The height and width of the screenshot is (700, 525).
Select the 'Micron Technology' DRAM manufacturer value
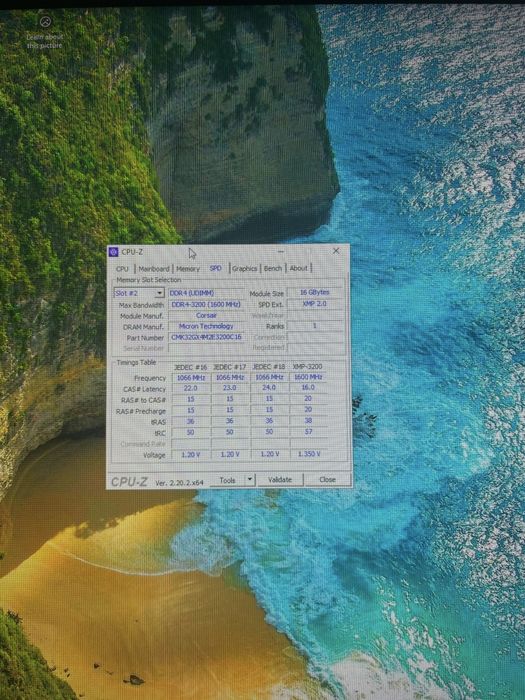click(x=206, y=326)
